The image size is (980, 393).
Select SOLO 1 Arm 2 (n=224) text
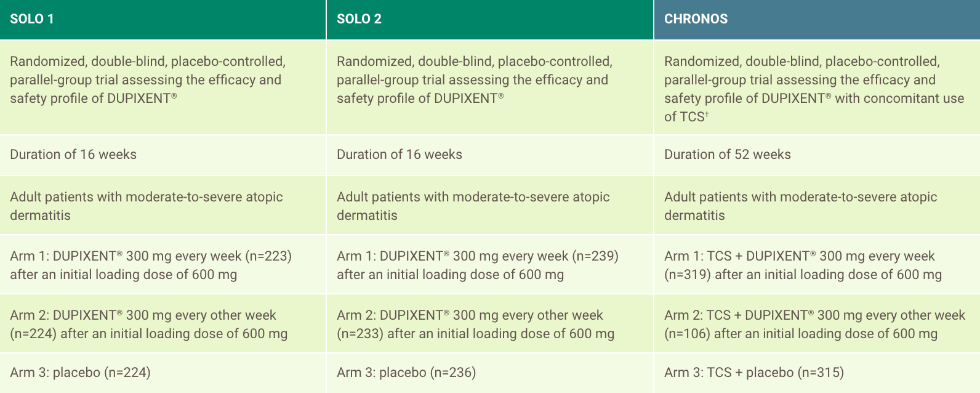(x=149, y=324)
